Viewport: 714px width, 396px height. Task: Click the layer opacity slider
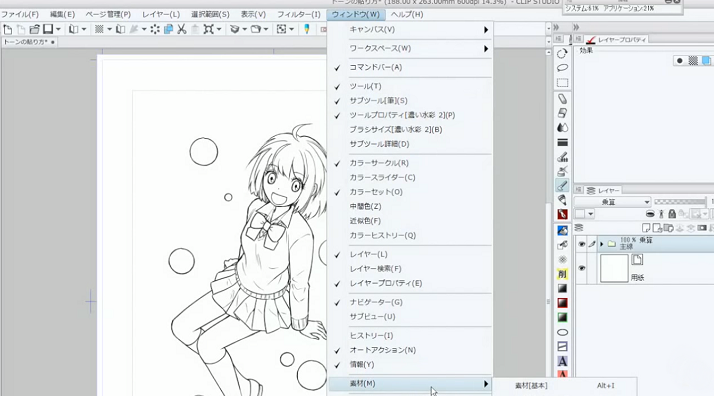[x=680, y=202]
